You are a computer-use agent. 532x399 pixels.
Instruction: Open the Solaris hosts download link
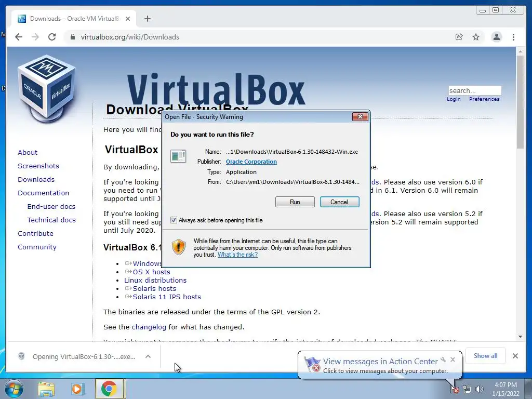[154, 289]
